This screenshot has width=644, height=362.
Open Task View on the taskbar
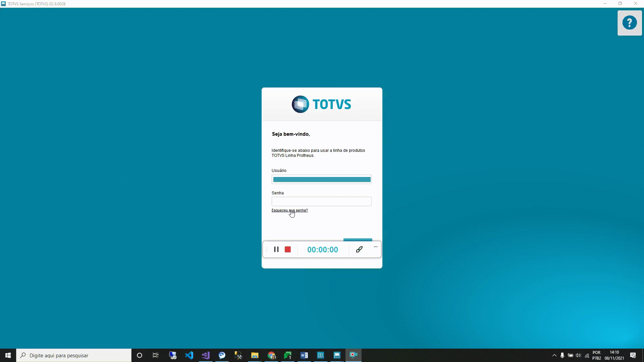coord(156,355)
